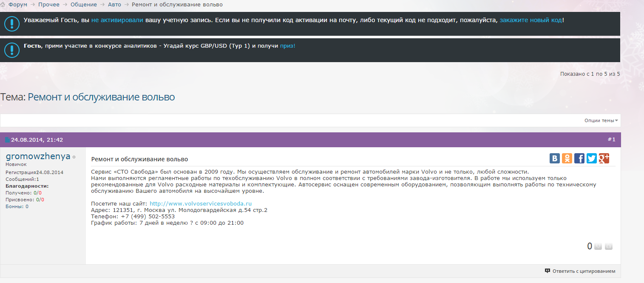Screen dimensions: 644x283
Task: Click the Регистрация 24.08.2014 line
Action: tap(34, 172)
